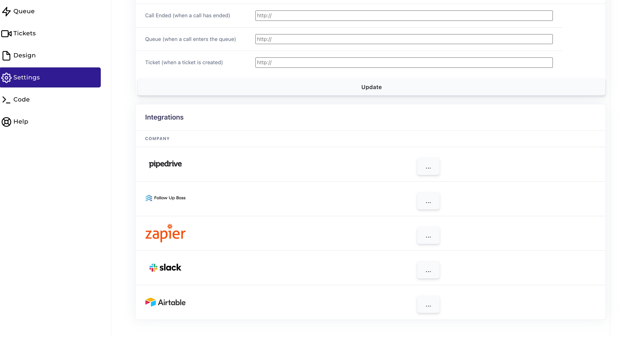Click the Queue lightning bolt icon
Screen dimensions: 644x337
pos(6,11)
